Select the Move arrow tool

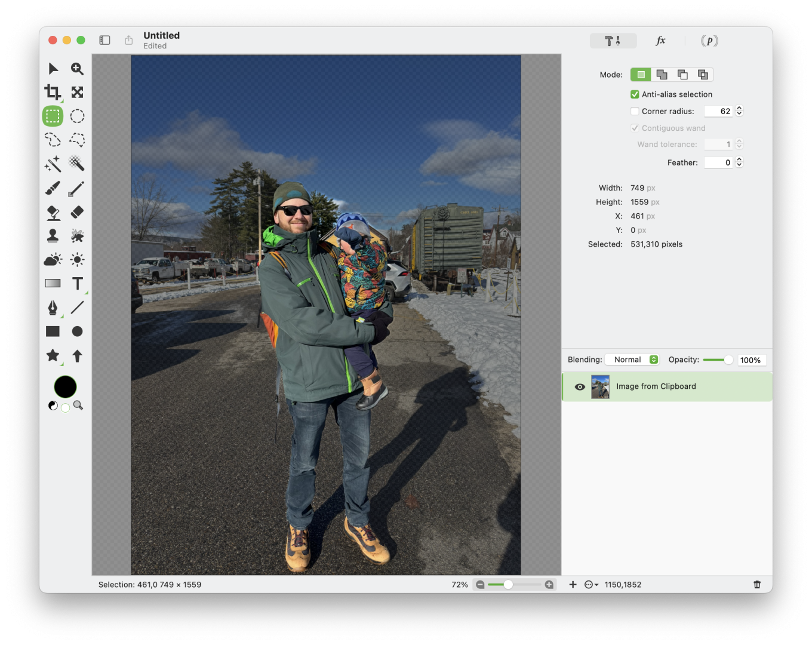(x=53, y=69)
